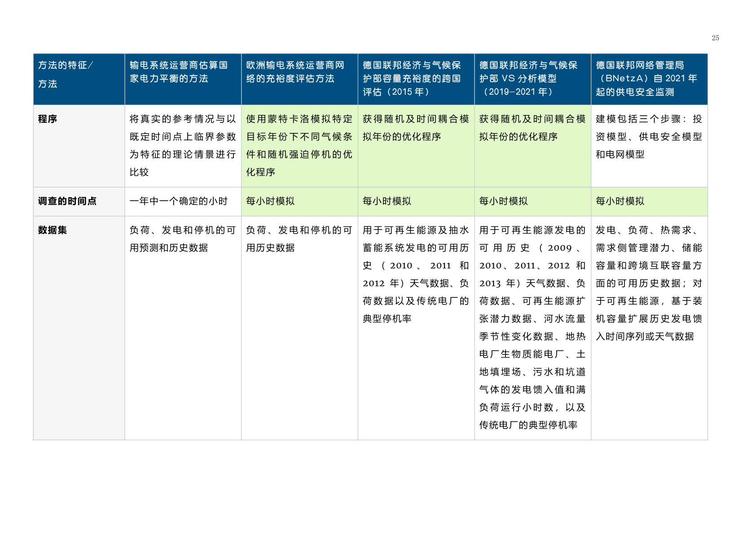Click the page number 25
The height and width of the screenshot is (535, 756).
(x=715, y=38)
